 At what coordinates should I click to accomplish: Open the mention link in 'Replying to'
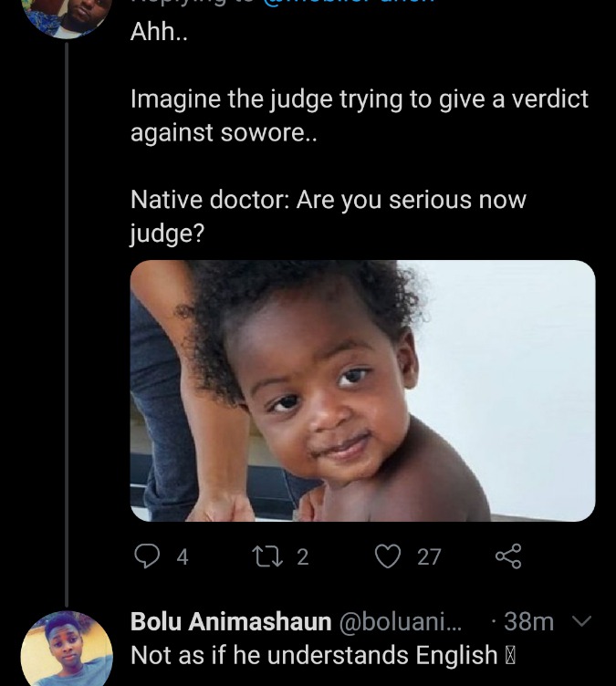click(348, 2)
